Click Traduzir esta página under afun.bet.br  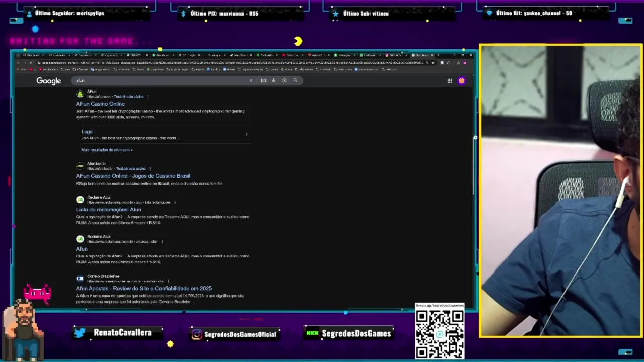[131, 169]
